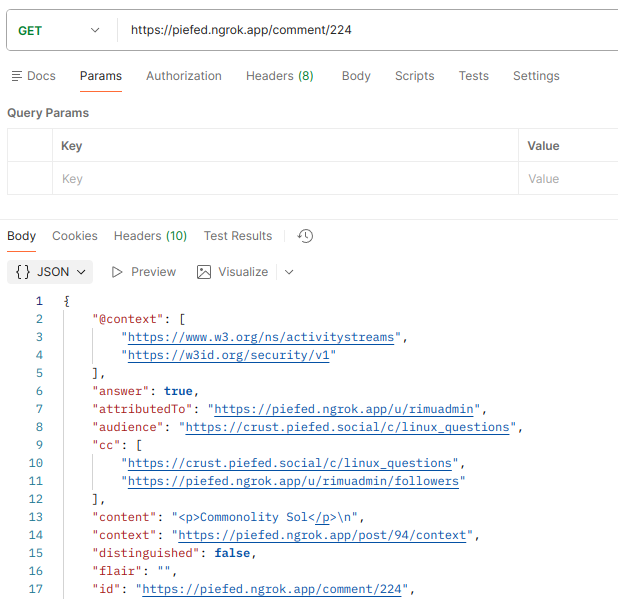Show the response Cookies tab
618x599 pixels.
pos(75,236)
